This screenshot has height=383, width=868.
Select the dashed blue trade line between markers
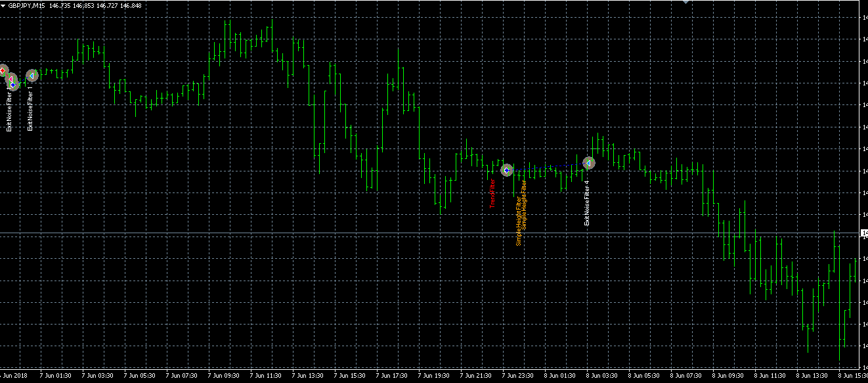pos(548,166)
